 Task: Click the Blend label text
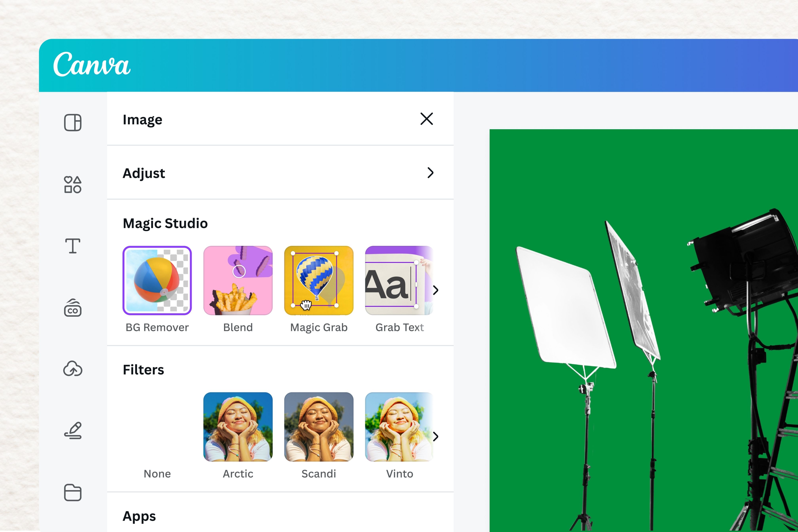(x=238, y=327)
